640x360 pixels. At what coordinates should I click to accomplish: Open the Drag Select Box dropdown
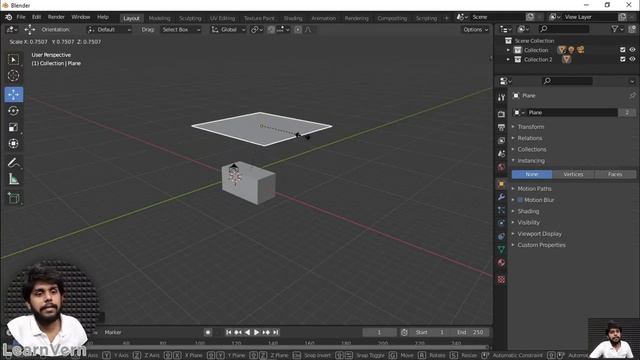[x=181, y=29]
